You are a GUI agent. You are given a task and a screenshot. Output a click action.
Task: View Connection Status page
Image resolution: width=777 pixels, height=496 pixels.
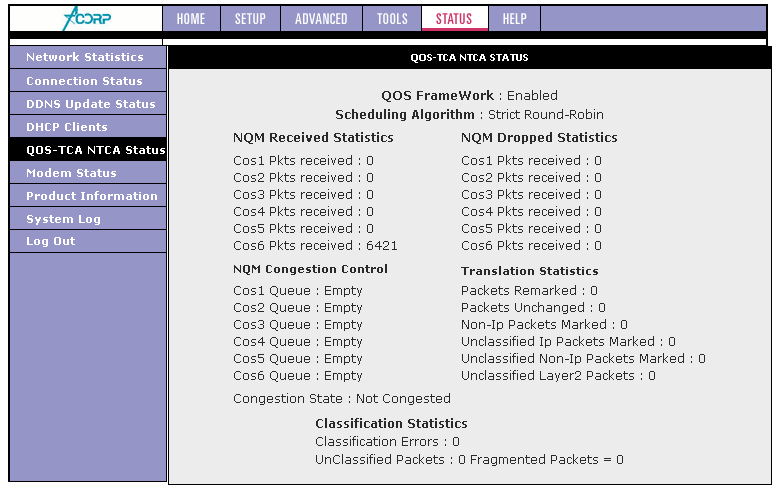[88, 81]
